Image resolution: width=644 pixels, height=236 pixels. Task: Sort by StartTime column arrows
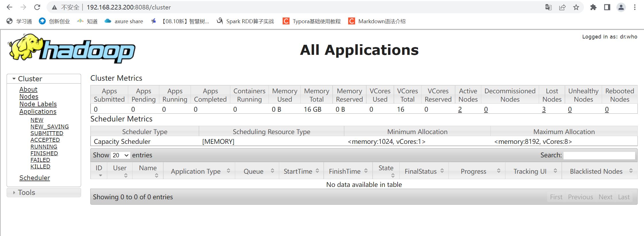317,171
